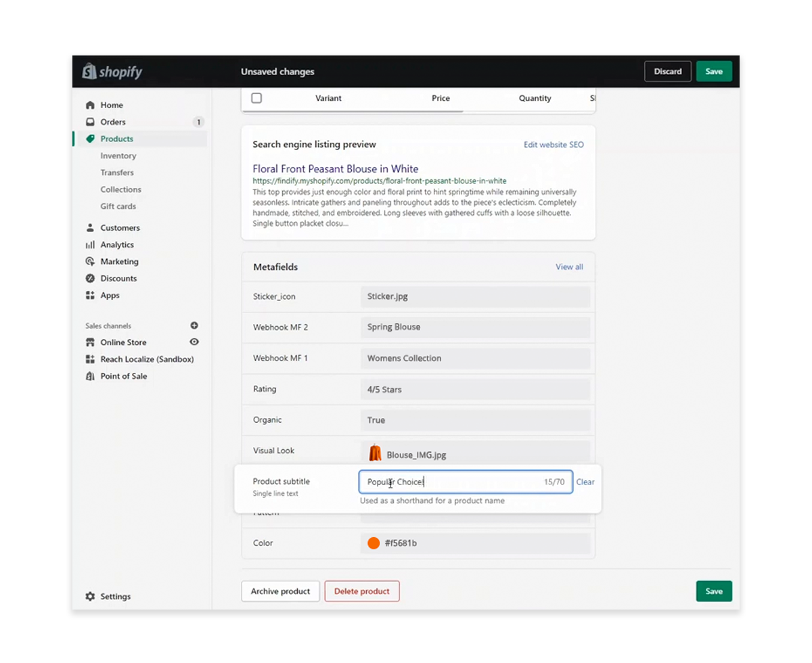The height and width of the screenshot is (663, 812).
Task: Click Save in the top bar
Action: click(714, 72)
